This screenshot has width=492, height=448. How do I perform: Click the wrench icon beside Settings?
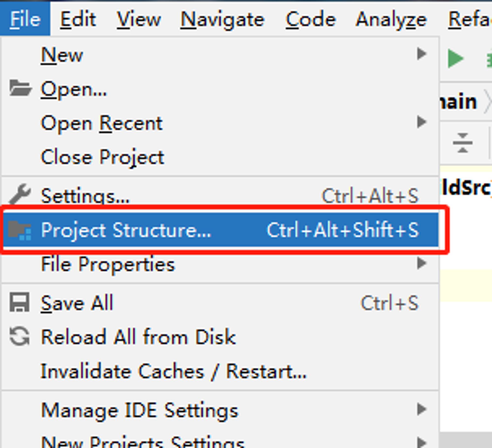(20, 194)
